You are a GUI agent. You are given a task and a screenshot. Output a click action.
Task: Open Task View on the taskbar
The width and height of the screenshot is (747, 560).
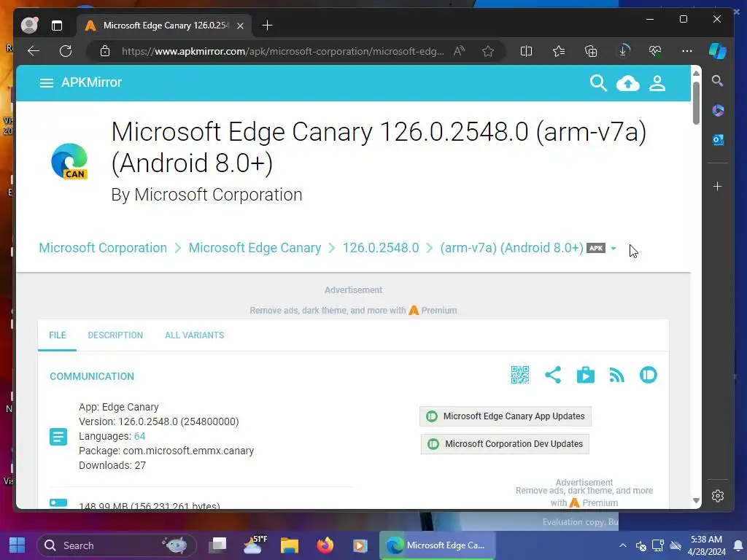(x=218, y=545)
